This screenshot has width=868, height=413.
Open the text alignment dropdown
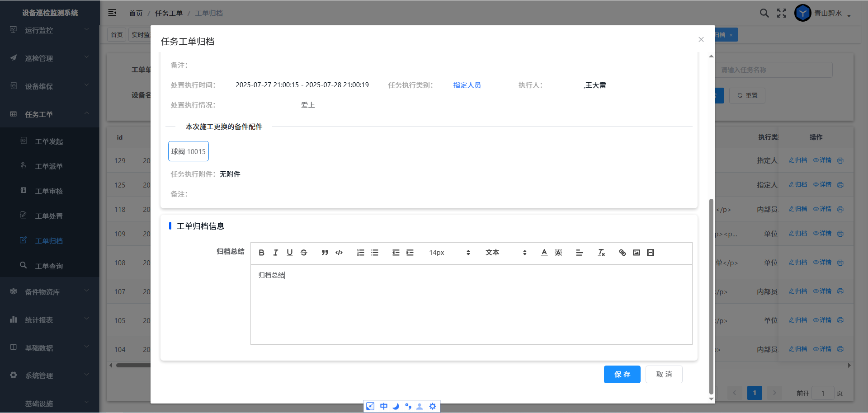tap(579, 253)
